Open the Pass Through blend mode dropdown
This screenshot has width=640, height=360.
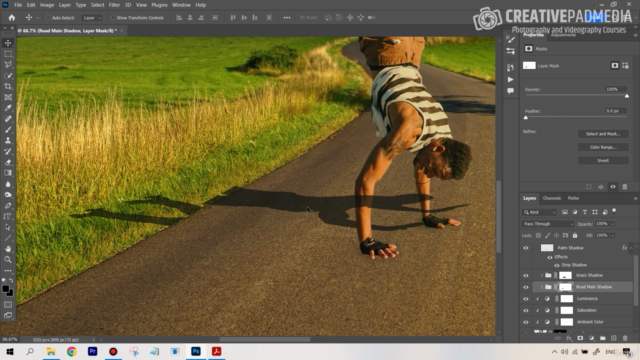[548, 224]
